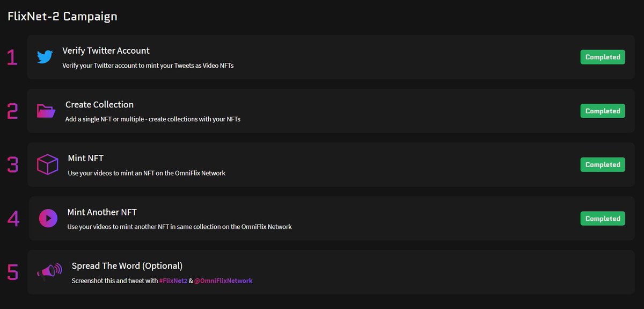
Task: Click description about minting another NFT in same collection
Action: click(179, 227)
